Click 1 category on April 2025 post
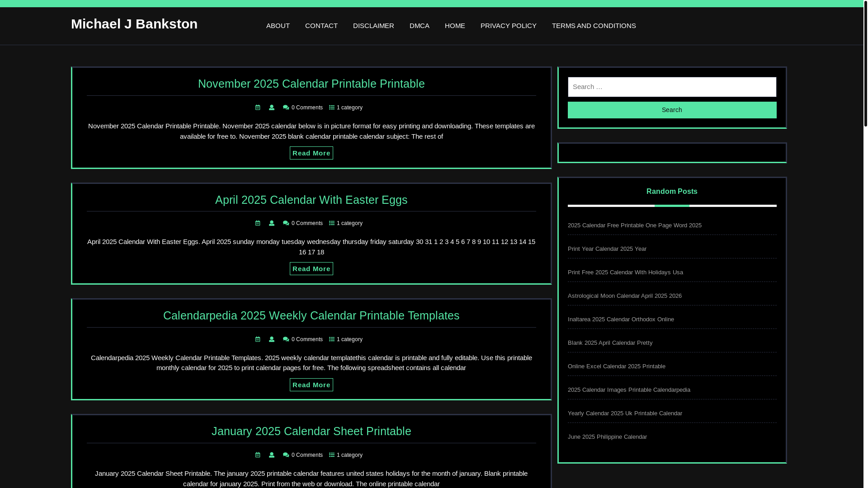This screenshot has height=488, width=868. click(x=349, y=223)
